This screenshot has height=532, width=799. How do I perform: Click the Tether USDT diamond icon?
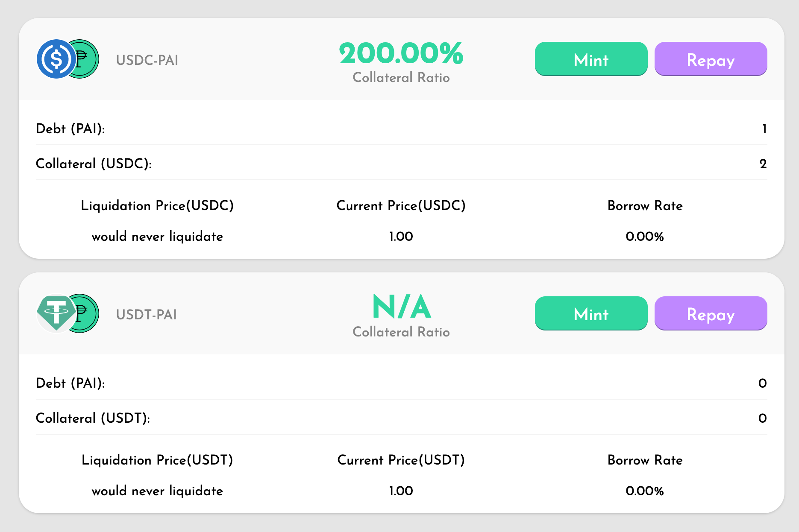pyautogui.click(x=56, y=313)
